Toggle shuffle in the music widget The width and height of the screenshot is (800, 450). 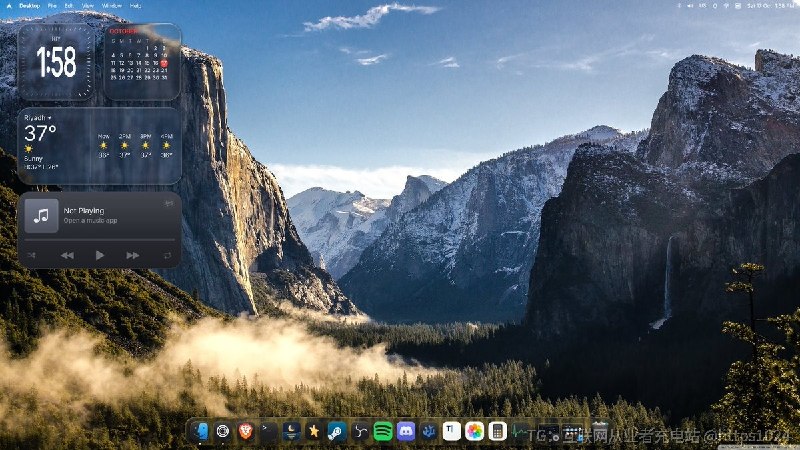32,255
